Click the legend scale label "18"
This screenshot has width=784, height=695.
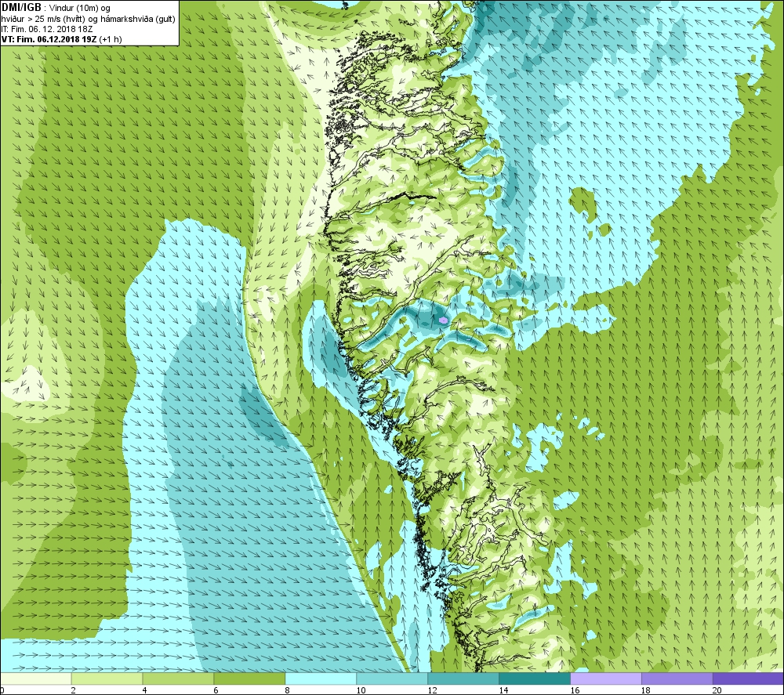pyautogui.click(x=645, y=690)
